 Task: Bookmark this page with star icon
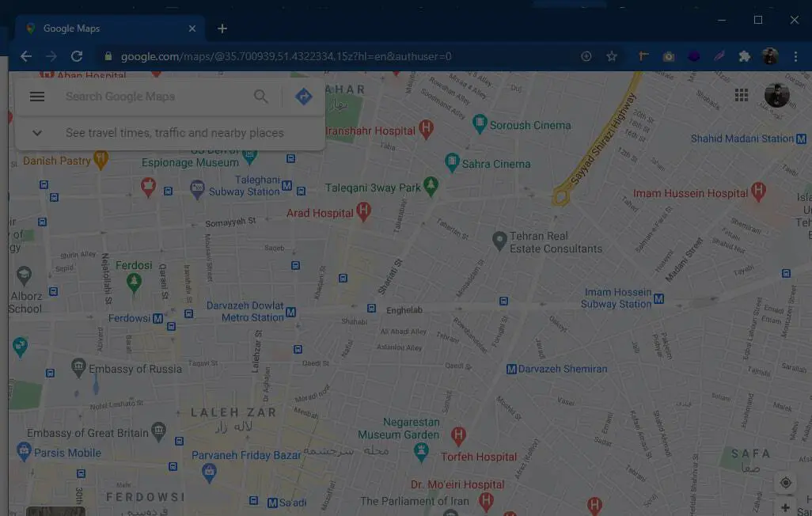coord(612,56)
